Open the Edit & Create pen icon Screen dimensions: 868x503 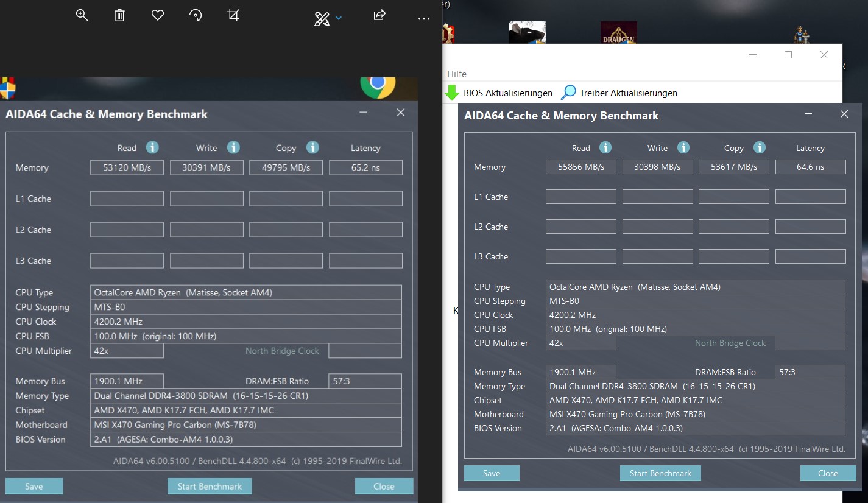(x=321, y=19)
